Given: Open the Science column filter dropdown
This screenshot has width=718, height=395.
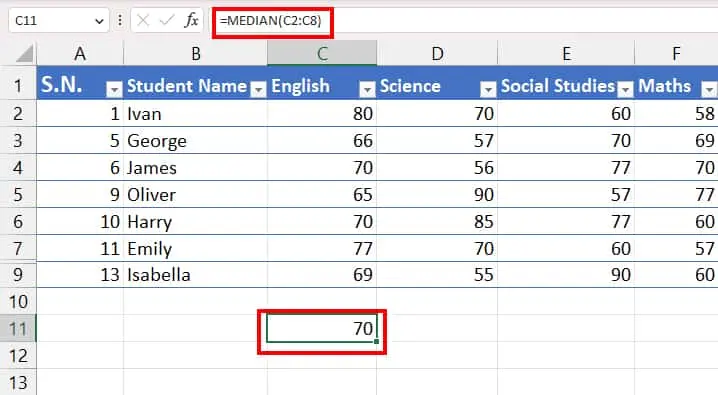Looking at the screenshot, I should [488, 89].
